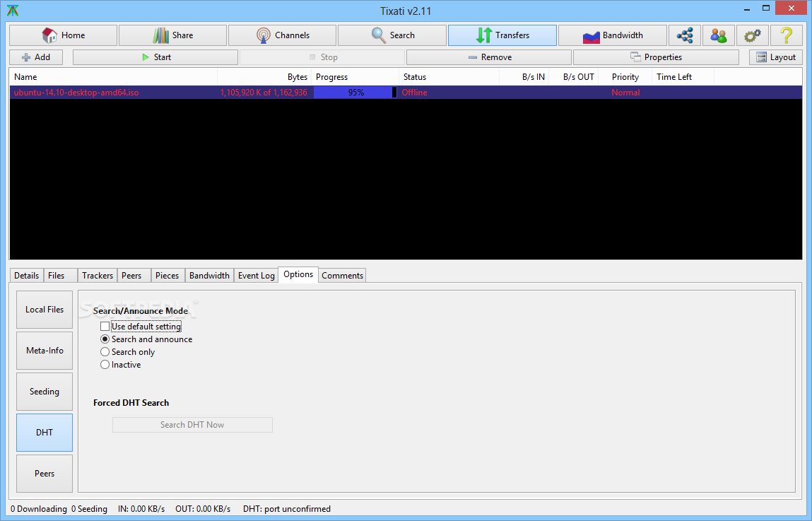The width and height of the screenshot is (812, 521).
Task: Open transfer Properties
Action: pos(656,57)
